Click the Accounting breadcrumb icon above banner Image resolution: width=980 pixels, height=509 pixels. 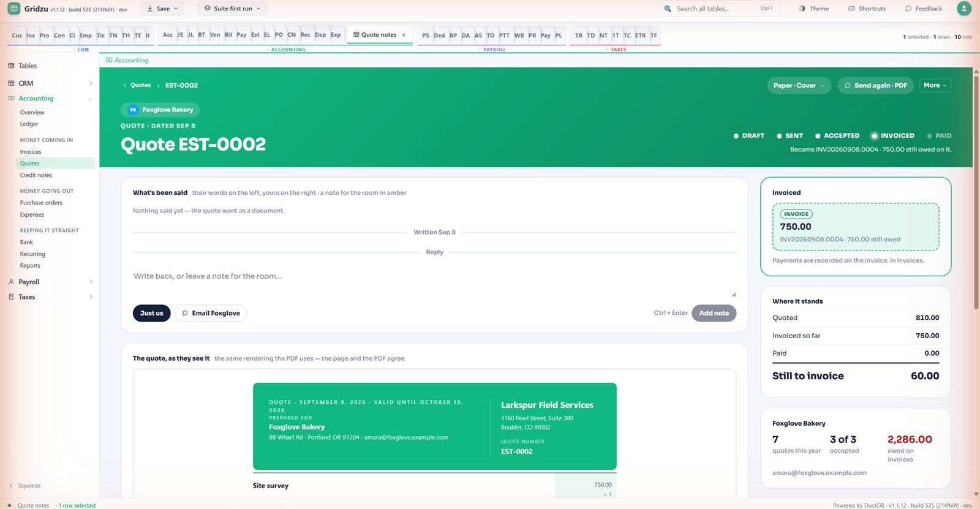pyautogui.click(x=109, y=60)
